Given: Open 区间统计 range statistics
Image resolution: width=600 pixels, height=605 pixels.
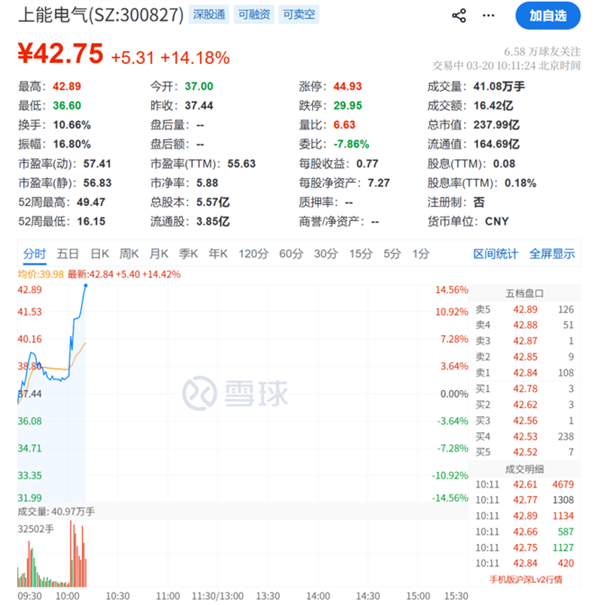Looking at the screenshot, I should point(496,254).
